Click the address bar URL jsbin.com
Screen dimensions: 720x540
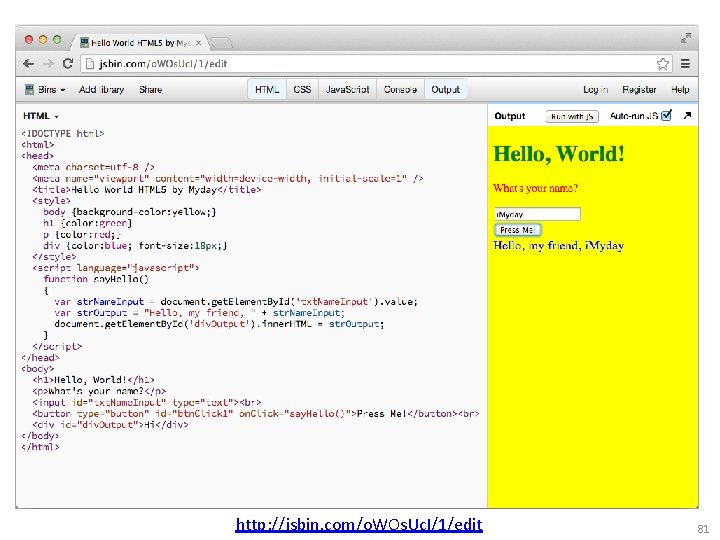point(163,64)
